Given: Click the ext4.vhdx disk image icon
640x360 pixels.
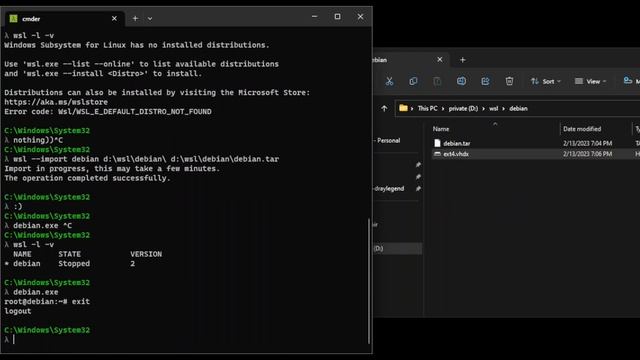Looking at the screenshot, I should 437,154.
